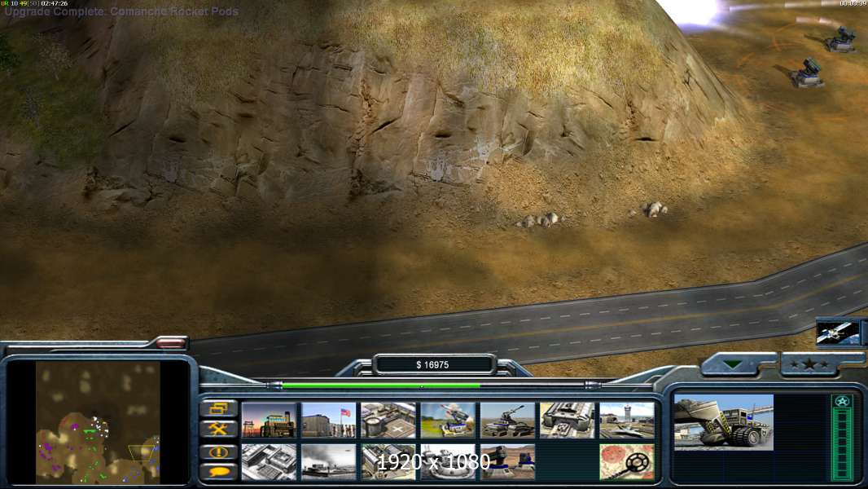Click the 02:47:26 game timer
Image resolution: width=868 pixels, height=489 pixels.
tap(55, 3)
